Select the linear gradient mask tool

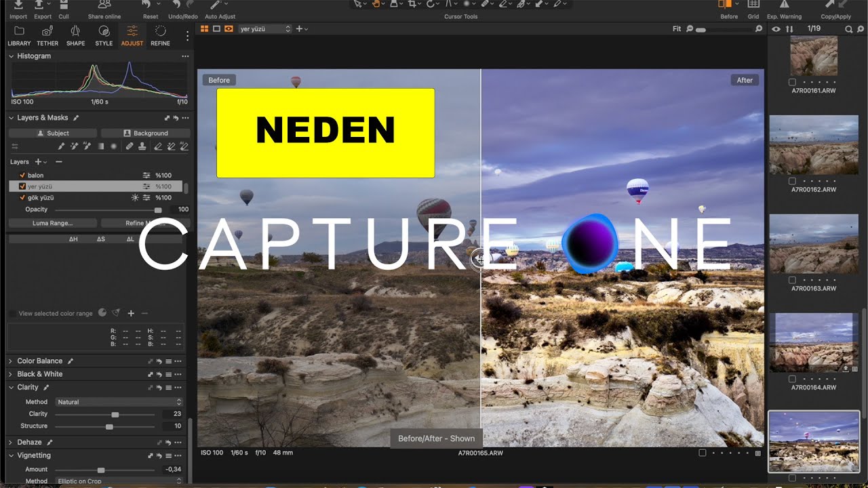[100, 146]
